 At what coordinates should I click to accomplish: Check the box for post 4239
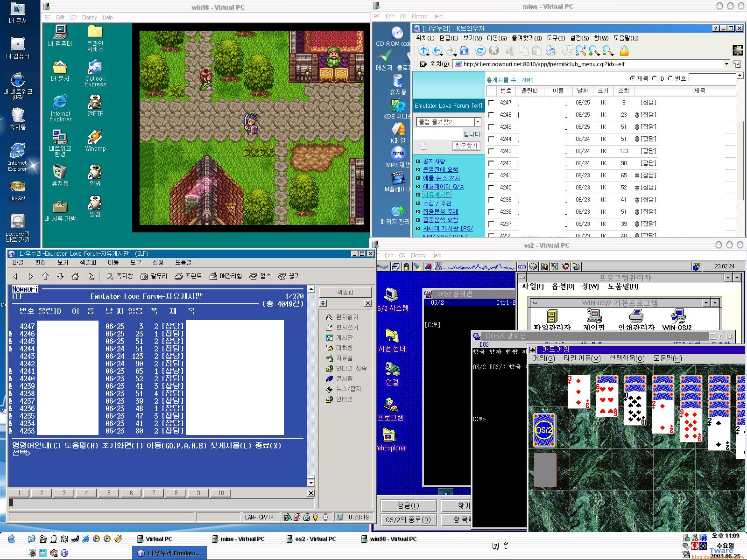coord(491,200)
